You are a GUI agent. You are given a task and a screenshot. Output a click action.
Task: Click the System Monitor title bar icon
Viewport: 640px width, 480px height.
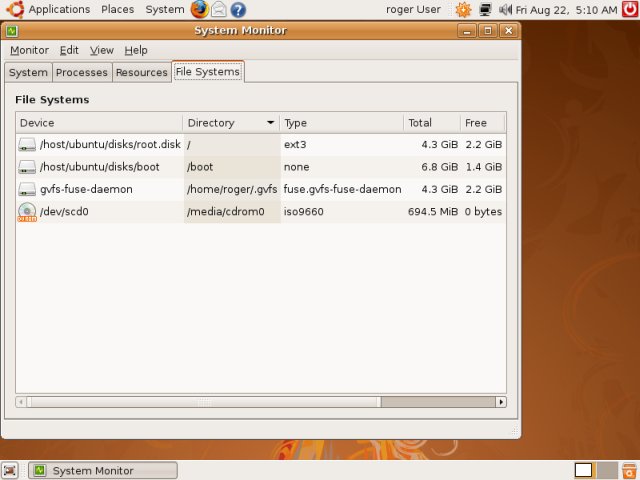pyautogui.click(x=11, y=31)
